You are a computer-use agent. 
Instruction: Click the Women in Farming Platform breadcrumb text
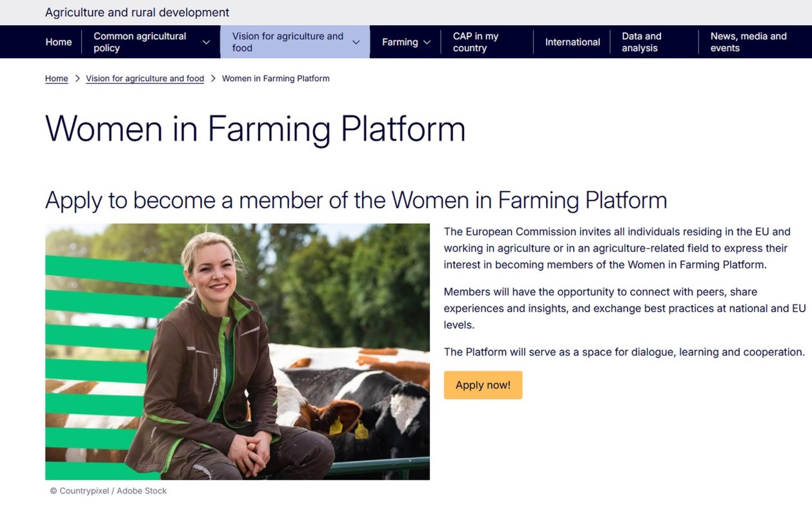276,78
